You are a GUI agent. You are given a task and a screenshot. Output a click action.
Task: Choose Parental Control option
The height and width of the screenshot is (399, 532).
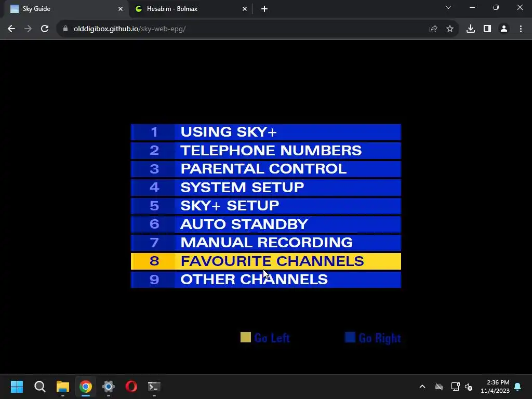point(265,169)
